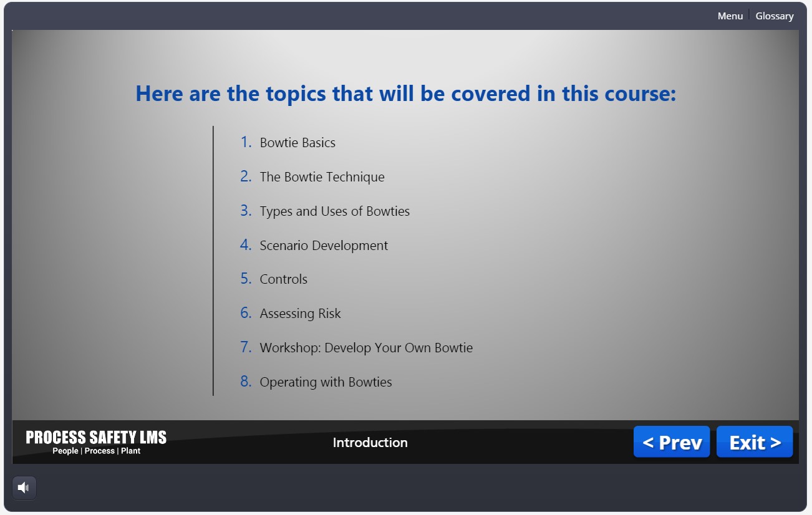Click the Controls topic

[x=283, y=279]
